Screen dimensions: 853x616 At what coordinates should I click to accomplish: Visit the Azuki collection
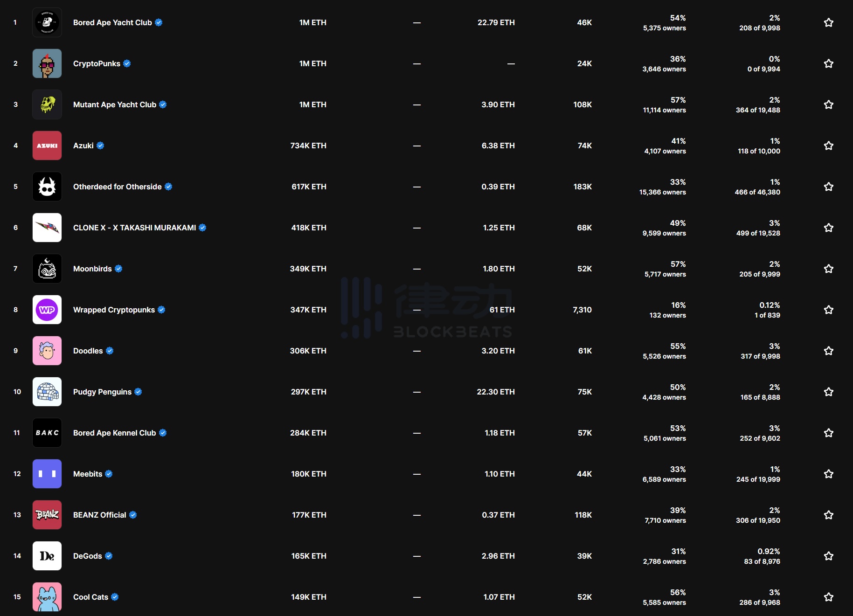(x=83, y=145)
